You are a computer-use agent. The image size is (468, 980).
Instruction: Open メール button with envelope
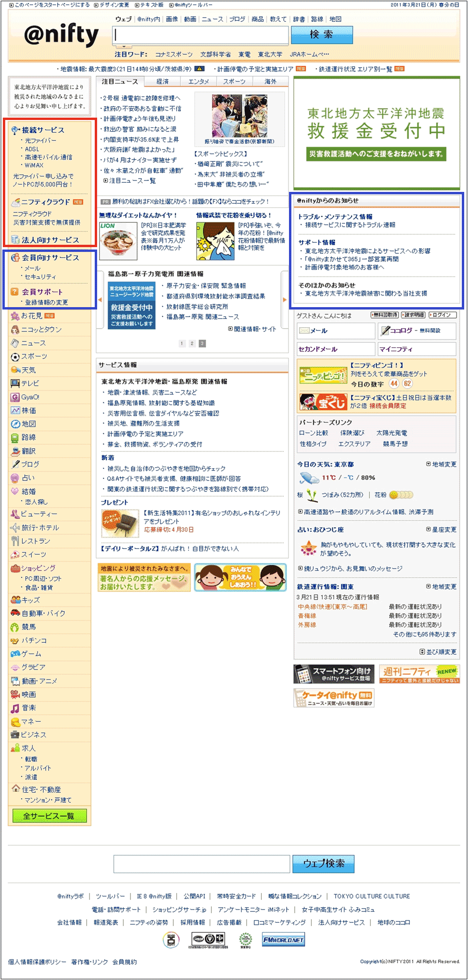336,330
